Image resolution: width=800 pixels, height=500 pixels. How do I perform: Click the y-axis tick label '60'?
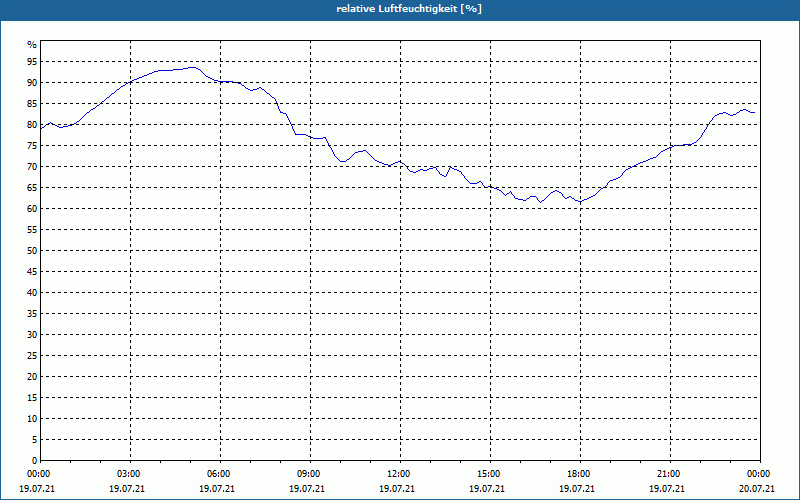32,209
